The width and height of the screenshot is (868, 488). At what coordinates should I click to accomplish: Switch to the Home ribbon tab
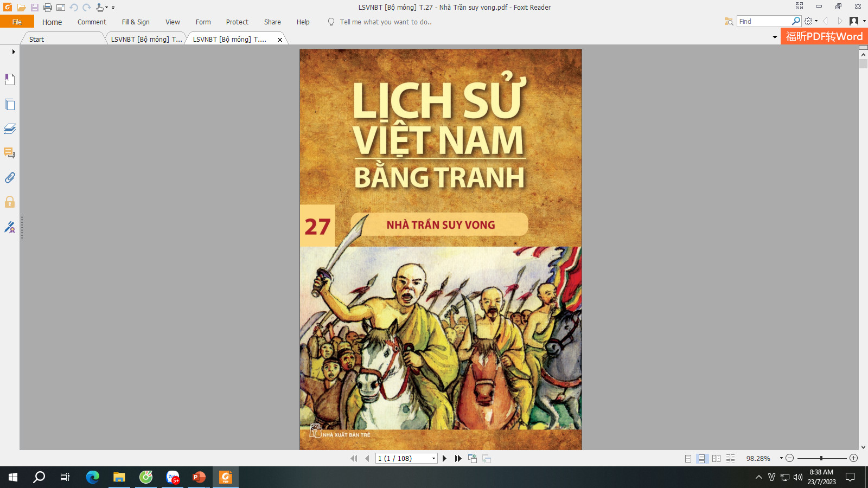tap(52, 22)
